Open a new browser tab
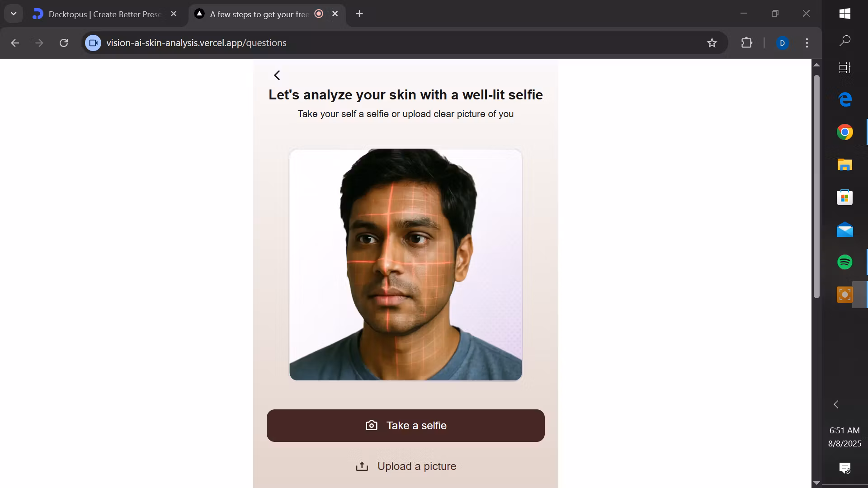This screenshot has width=868, height=488. [x=359, y=14]
